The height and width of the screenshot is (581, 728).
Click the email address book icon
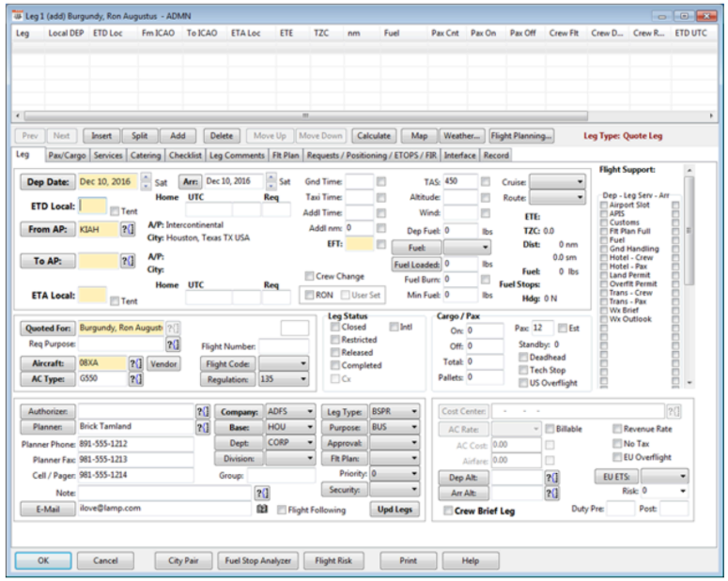click(x=262, y=509)
